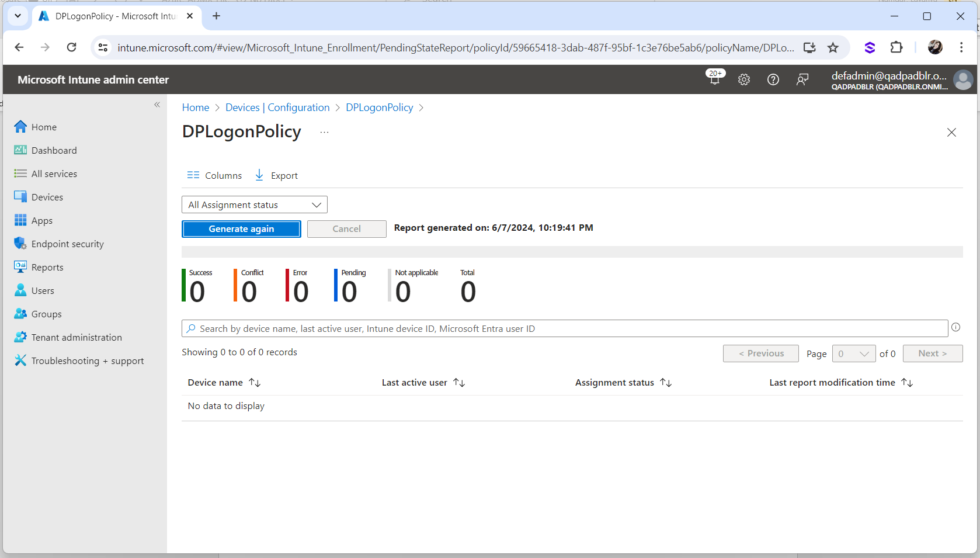980x558 pixels.
Task: Open Apps in the sidebar
Action: pyautogui.click(x=33, y=220)
